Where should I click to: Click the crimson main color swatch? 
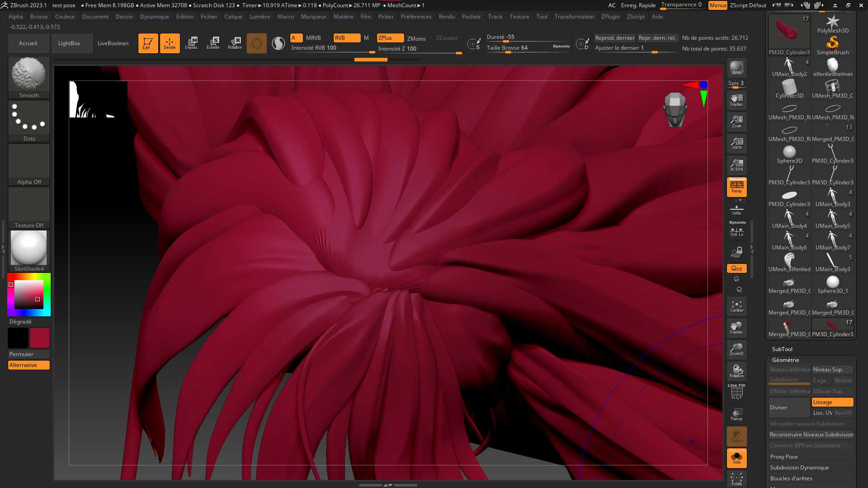pos(40,338)
